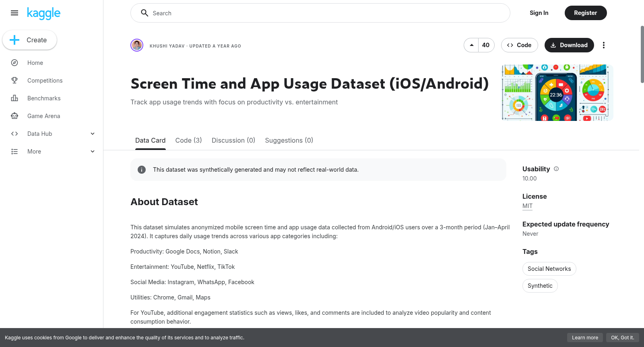644x347 pixels.
Task: Click the Usability info icon
Action: 556,169
